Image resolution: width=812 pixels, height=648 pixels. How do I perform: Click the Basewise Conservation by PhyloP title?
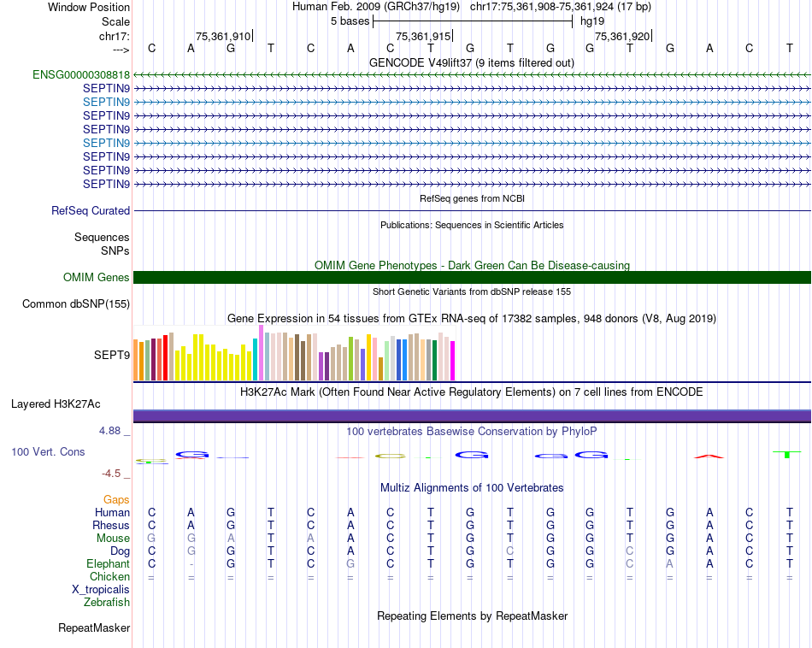[x=472, y=431]
